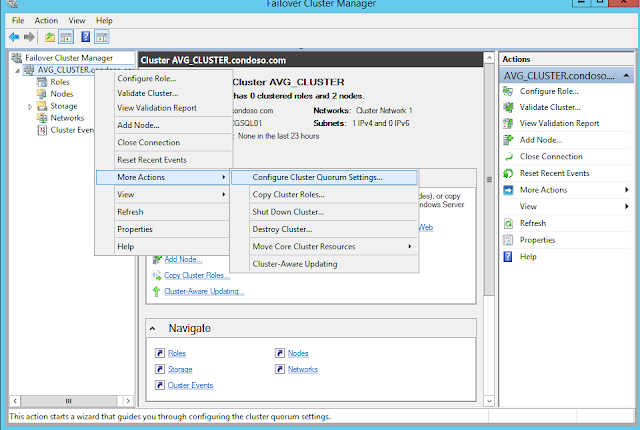
Task: Expand Move Core Cluster Resources submenu
Action: 409,246
